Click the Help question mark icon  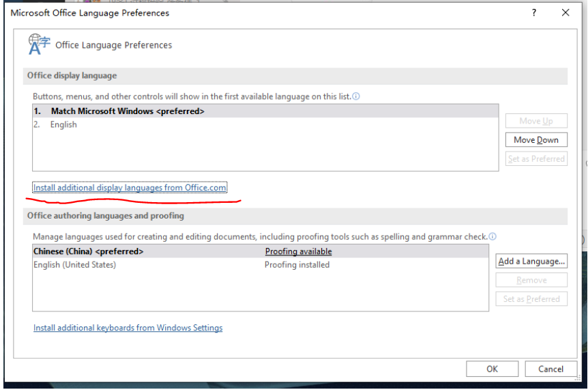point(534,13)
